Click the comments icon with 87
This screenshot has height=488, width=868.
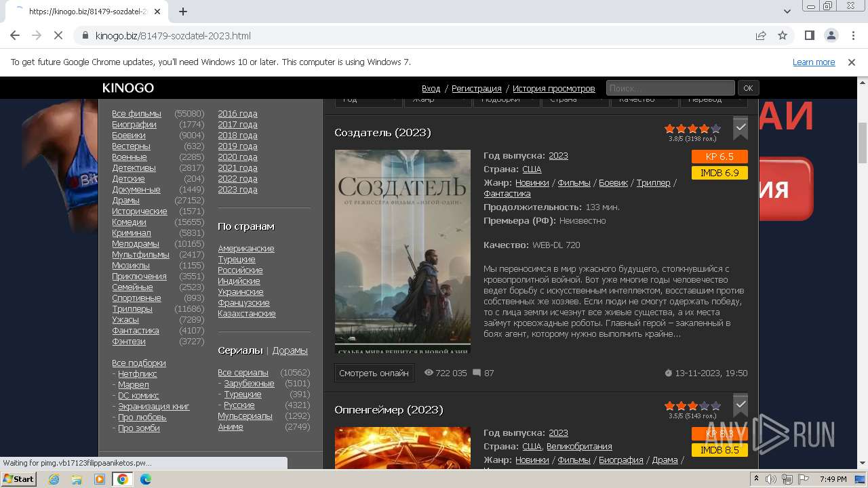477,373
